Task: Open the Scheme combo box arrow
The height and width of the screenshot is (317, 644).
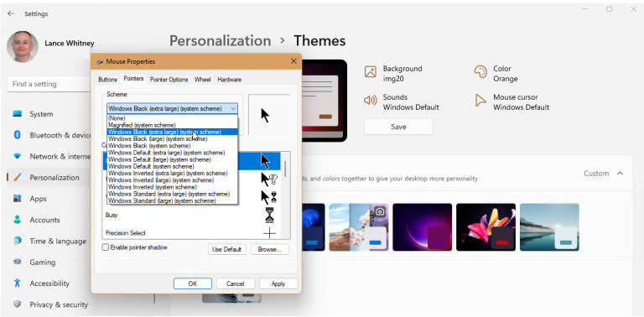Action: 233,108
